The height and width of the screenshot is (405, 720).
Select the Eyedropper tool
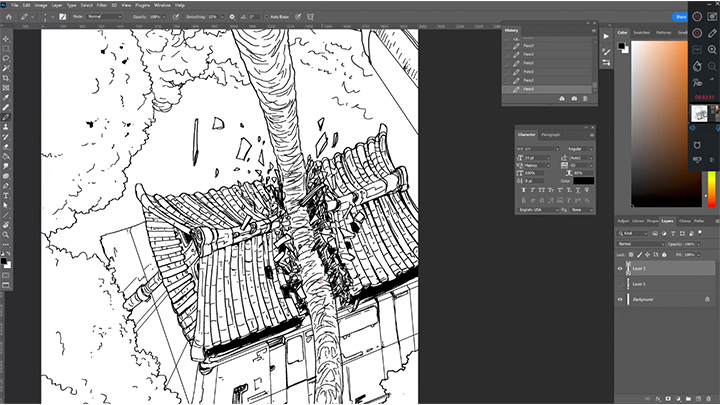pyautogui.click(x=6, y=97)
